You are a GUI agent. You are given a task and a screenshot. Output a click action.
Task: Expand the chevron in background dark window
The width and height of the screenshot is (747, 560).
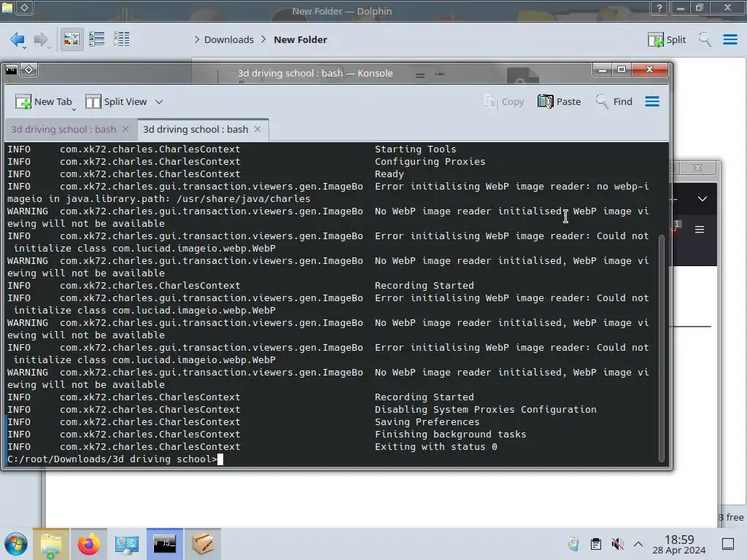pos(703,198)
